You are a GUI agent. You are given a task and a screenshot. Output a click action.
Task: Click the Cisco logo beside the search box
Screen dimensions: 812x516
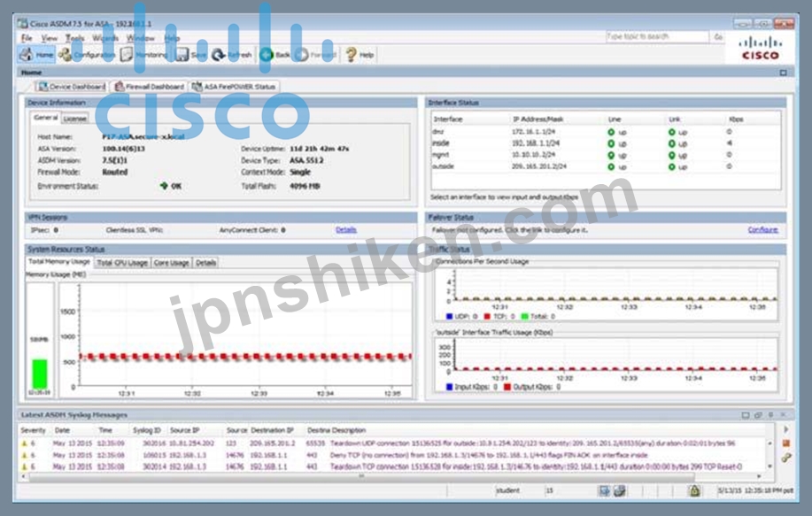(760, 48)
